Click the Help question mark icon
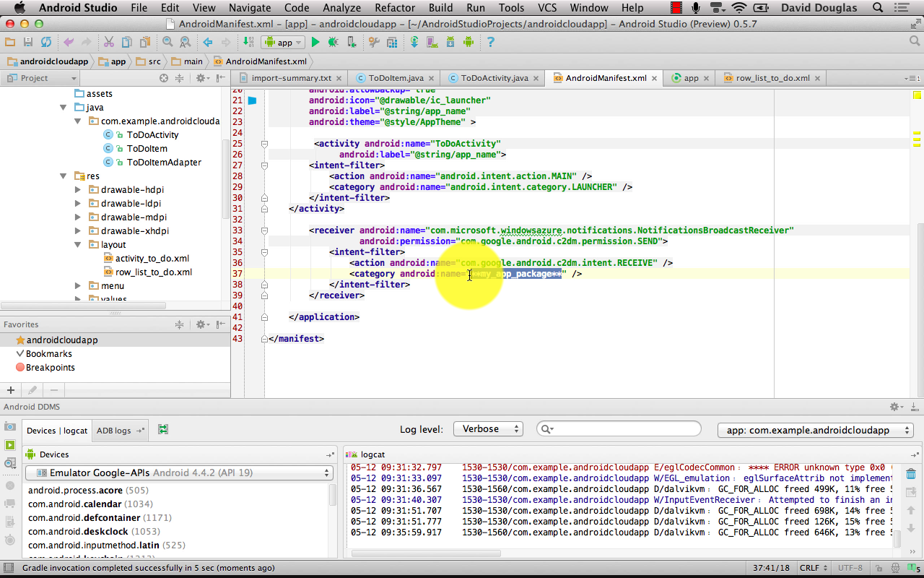Screen dimensions: 924x578 (x=491, y=43)
